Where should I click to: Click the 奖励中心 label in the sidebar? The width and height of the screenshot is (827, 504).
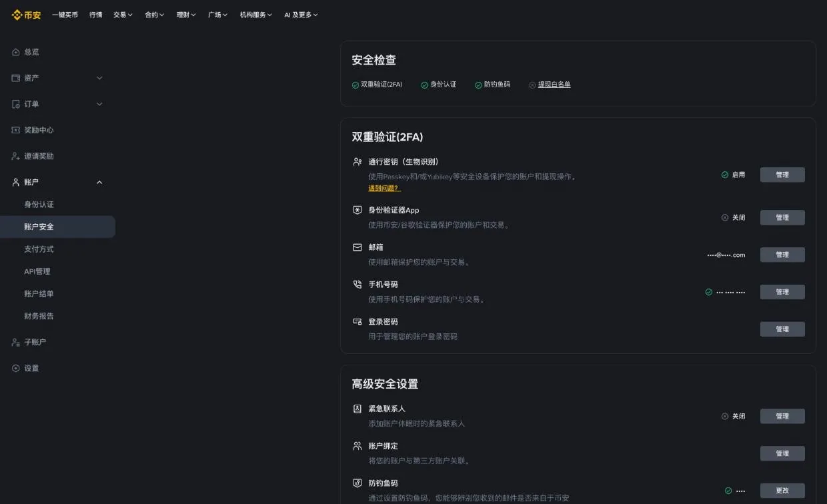coord(39,130)
